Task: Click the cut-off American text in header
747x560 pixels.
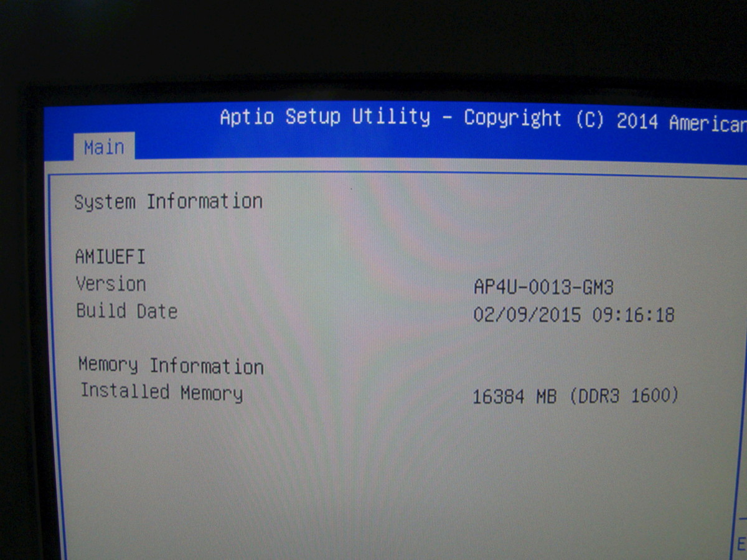Action: pos(707,123)
